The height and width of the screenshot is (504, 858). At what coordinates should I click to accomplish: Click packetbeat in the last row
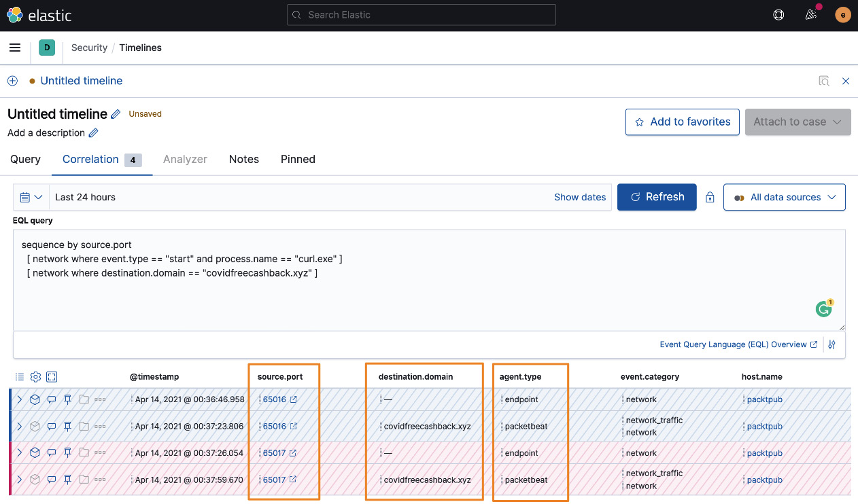[x=526, y=480]
